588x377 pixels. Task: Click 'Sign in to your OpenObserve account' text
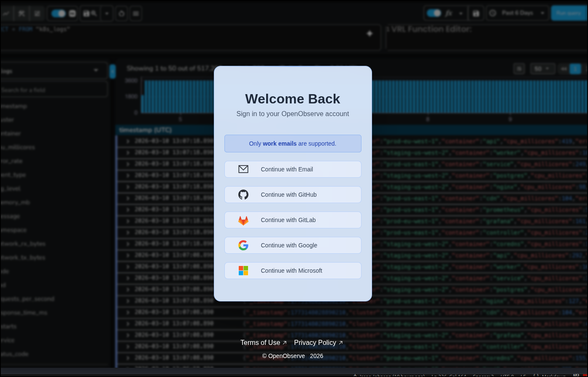[293, 114]
